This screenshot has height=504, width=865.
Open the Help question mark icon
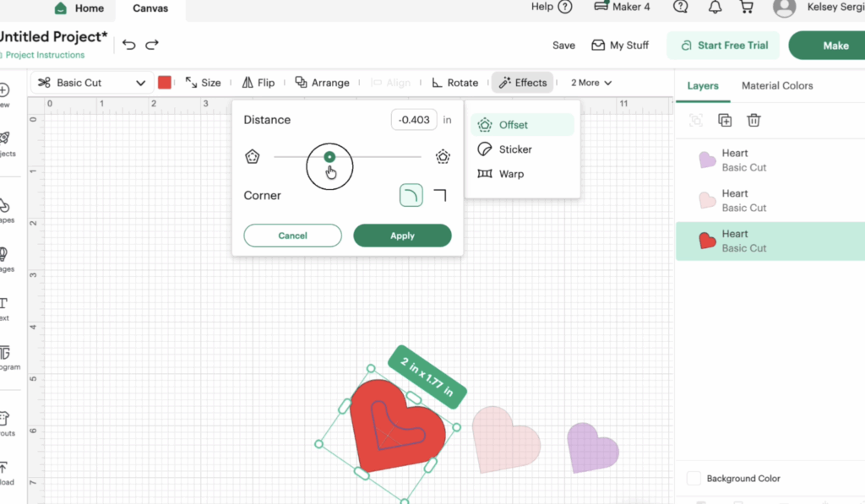tap(565, 7)
